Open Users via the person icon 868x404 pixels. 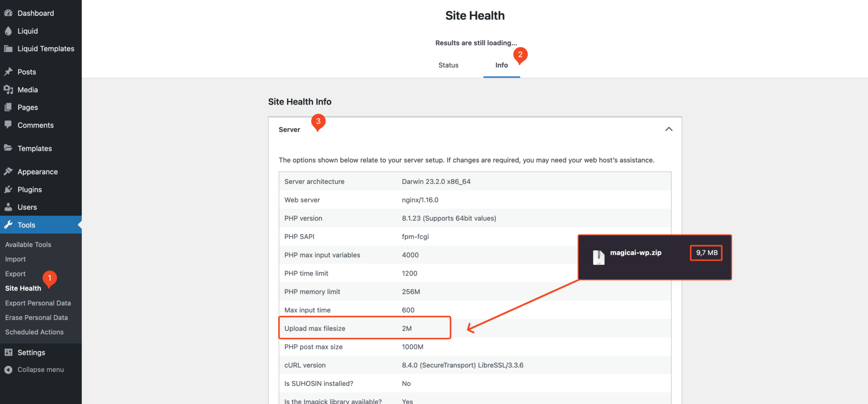point(8,207)
